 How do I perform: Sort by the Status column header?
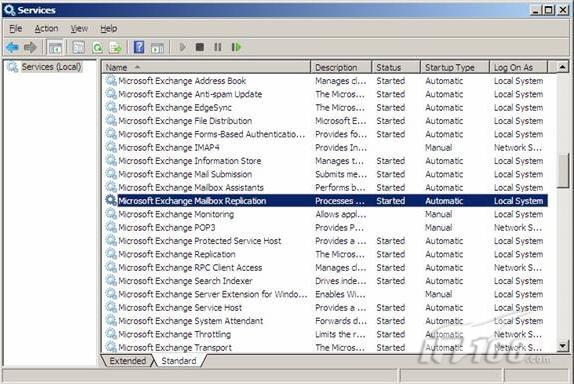[396, 67]
